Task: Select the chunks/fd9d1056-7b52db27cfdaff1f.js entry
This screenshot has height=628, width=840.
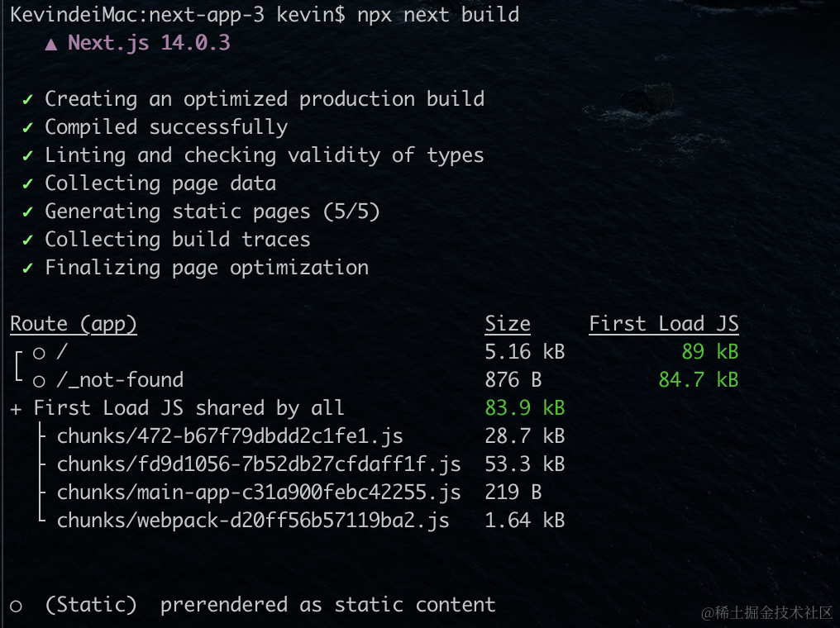Action: (259, 464)
